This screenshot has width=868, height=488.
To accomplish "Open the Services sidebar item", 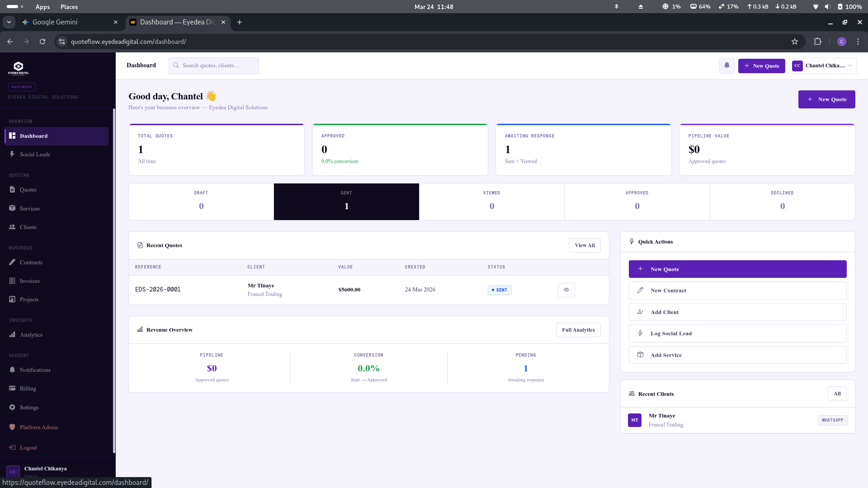I will [30, 209].
